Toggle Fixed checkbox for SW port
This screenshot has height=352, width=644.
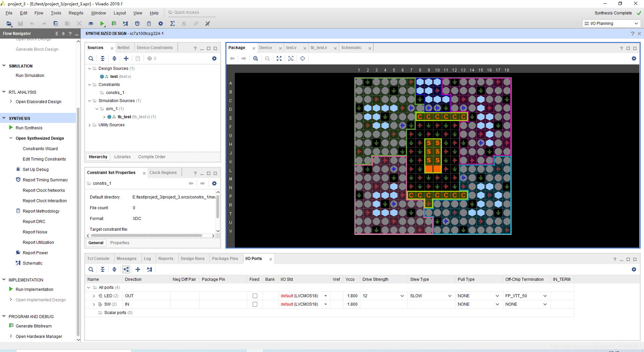coord(255,304)
